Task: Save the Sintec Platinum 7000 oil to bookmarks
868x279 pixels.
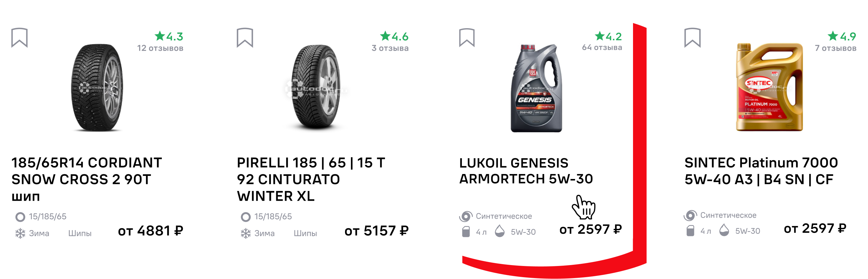Action: (692, 37)
